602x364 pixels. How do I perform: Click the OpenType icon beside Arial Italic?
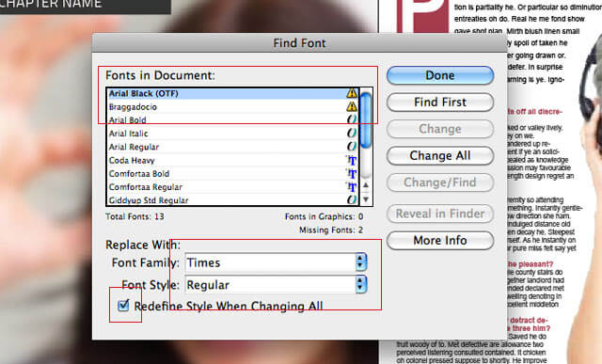352,134
